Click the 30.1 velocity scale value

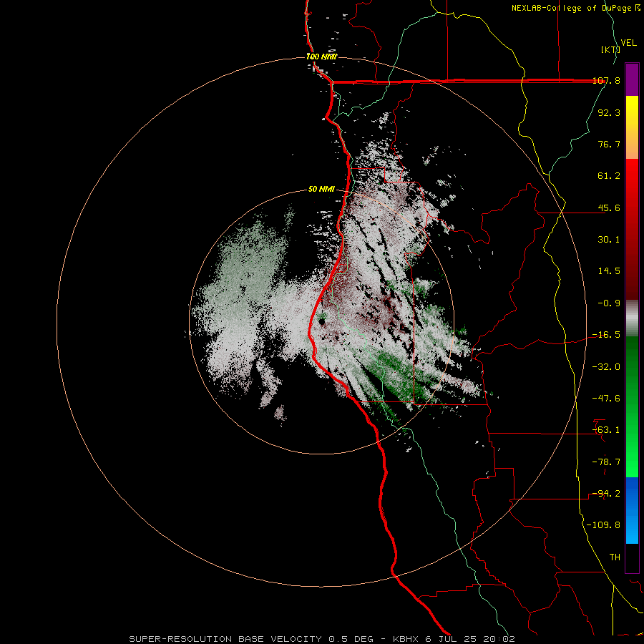point(609,240)
